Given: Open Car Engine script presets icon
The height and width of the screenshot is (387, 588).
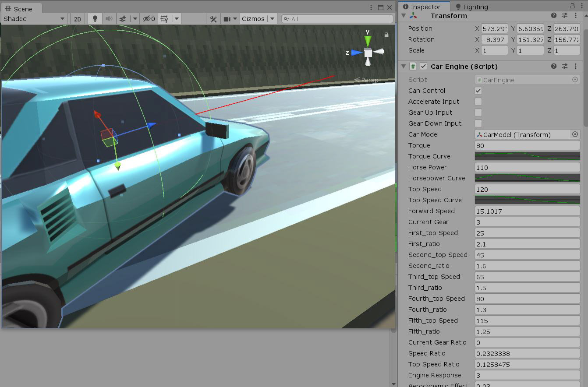Looking at the screenshot, I should (x=565, y=66).
